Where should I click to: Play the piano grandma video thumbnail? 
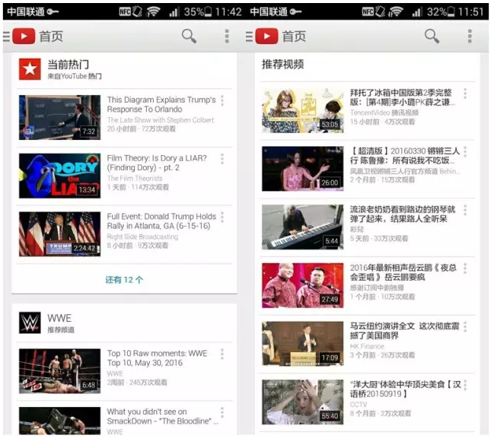tap(302, 227)
